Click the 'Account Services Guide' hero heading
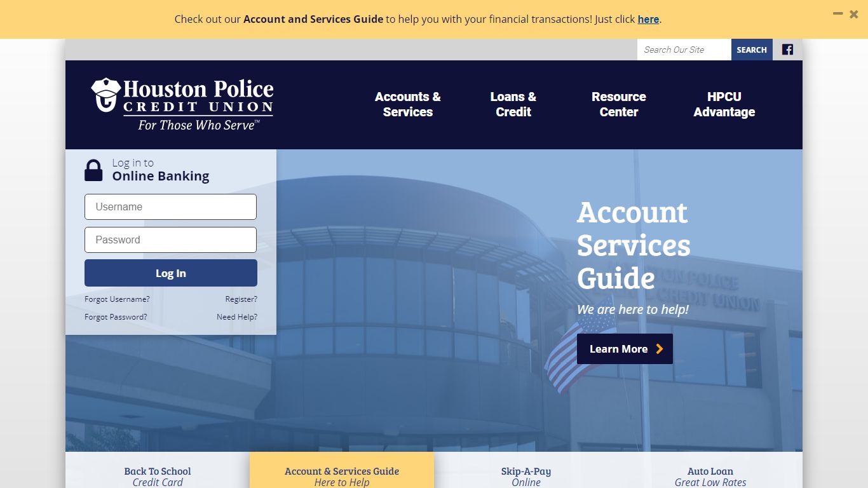 tap(634, 245)
